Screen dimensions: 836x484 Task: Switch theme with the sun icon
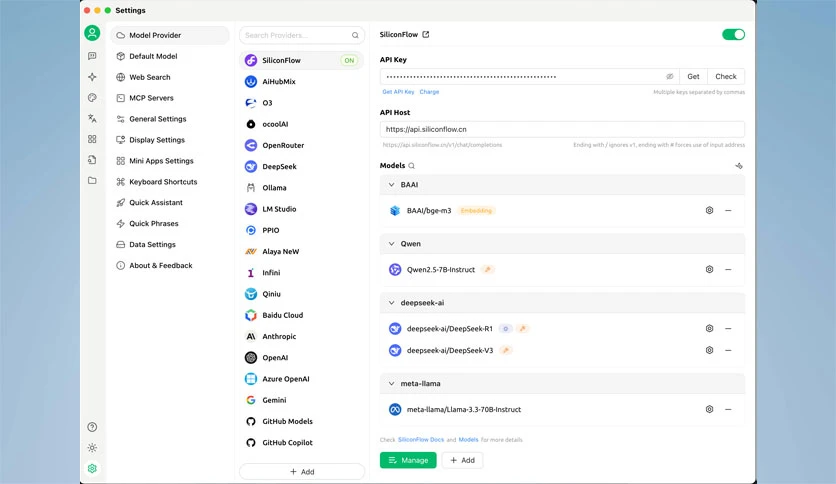tap(92, 448)
